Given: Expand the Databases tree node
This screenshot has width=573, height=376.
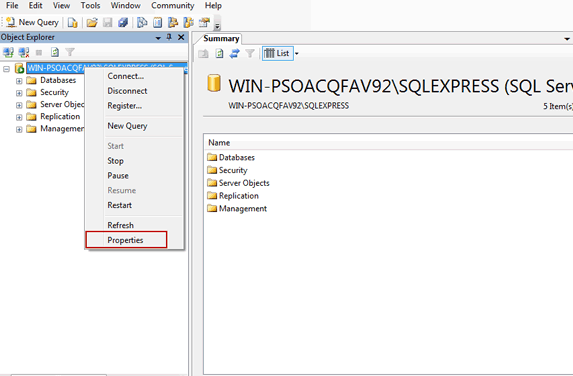Looking at the screenshot, I should pyautogui.click(x=19, y=81).
